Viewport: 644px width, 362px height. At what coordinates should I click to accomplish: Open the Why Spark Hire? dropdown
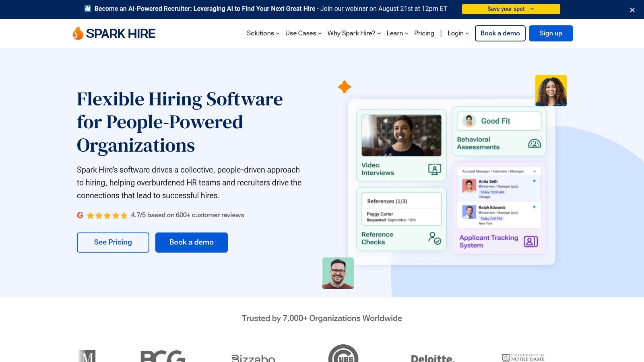pyautogui.click(x=354, y=33)
